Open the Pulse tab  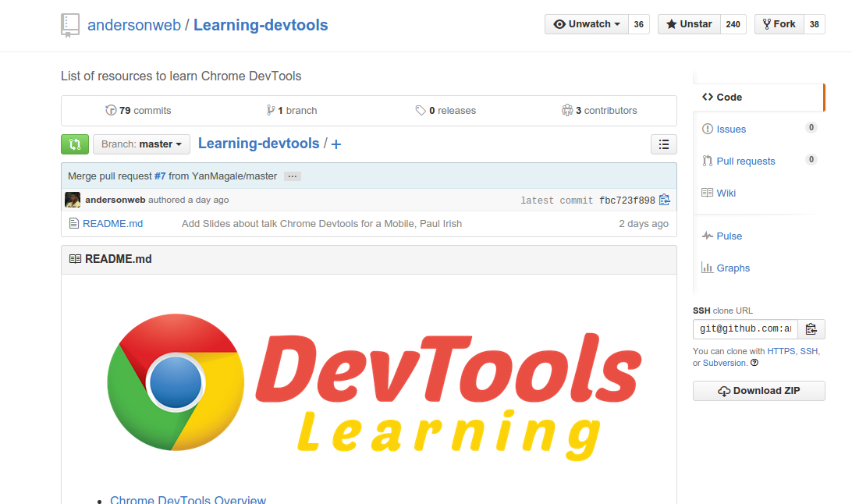click(730, 236)
